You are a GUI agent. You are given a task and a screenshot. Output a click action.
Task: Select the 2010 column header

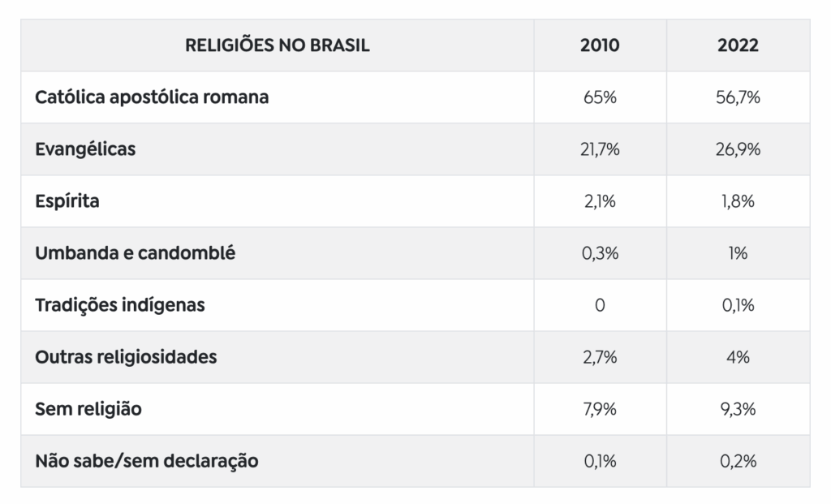600,45
